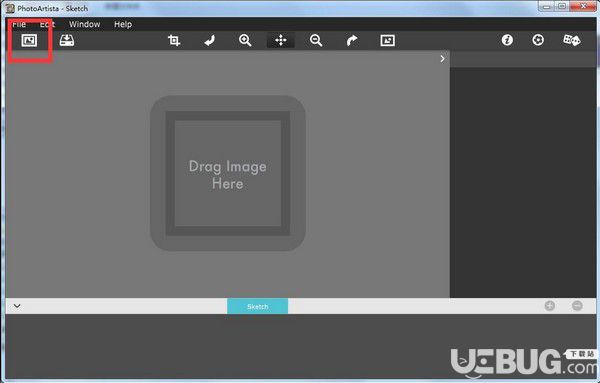Click the undo curved arrow icon
600x383 pixels.
pyautogui.click(x=210, y=40)
